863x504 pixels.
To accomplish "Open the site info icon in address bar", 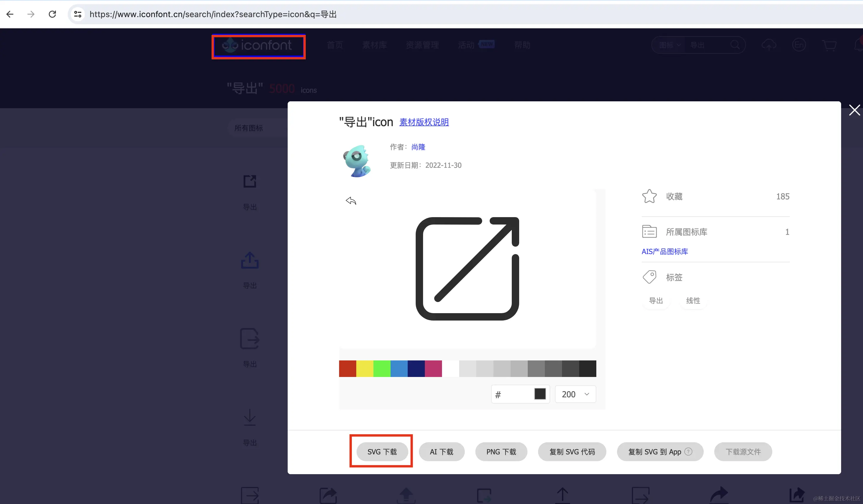I will [x=78, y=14].
